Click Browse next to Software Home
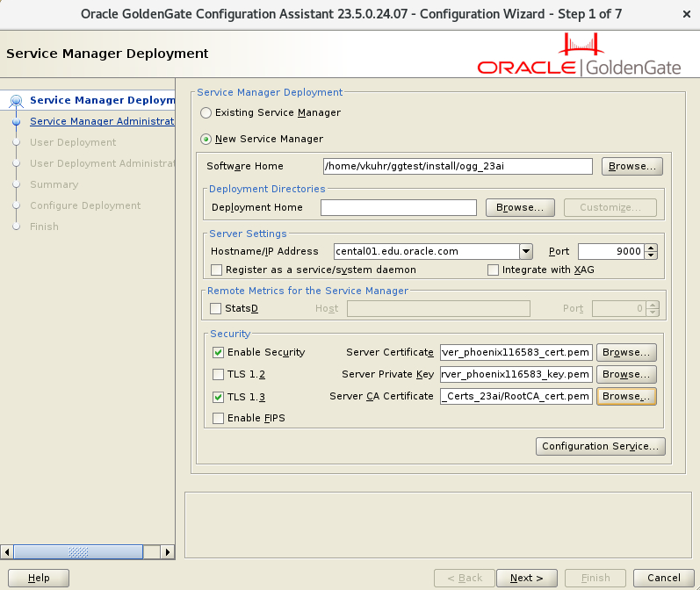The height and width of the screenshot is (590, 700). click(631, 167)
